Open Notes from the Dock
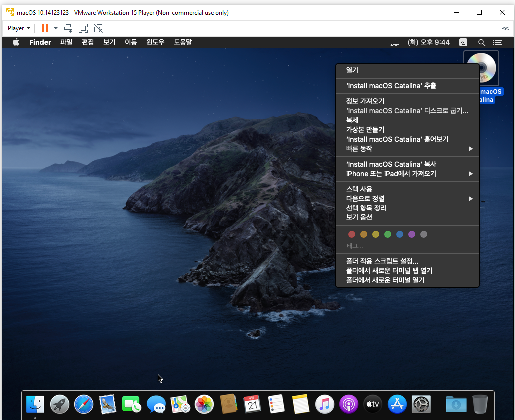This screenshot has width=515, height=420. pyautogui.click(x=300, y=404)
